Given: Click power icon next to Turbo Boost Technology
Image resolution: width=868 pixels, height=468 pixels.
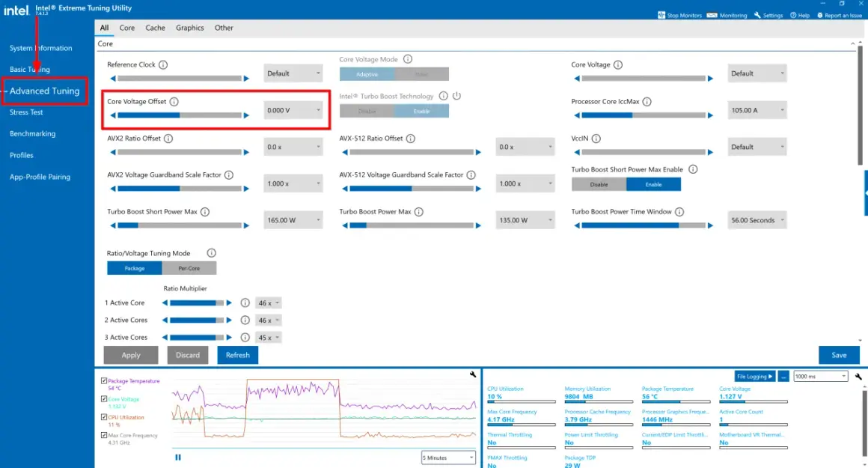Looking at the screenshot, I should click(x=456, y=96).
